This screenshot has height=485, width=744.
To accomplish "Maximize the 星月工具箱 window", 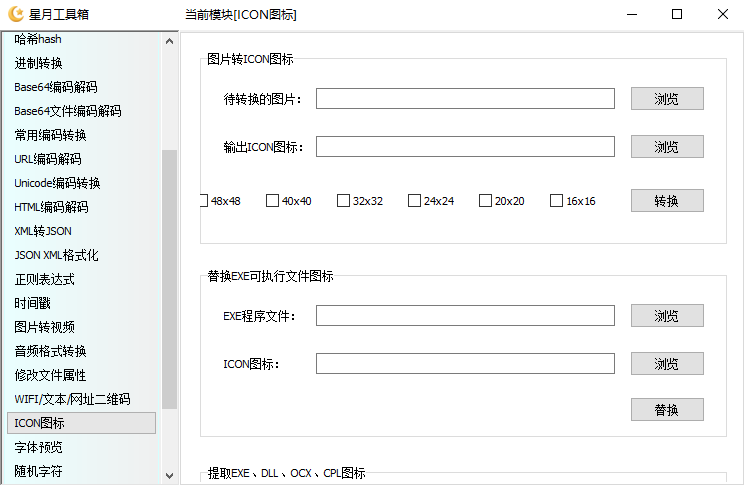I will [x=677, y=14].
